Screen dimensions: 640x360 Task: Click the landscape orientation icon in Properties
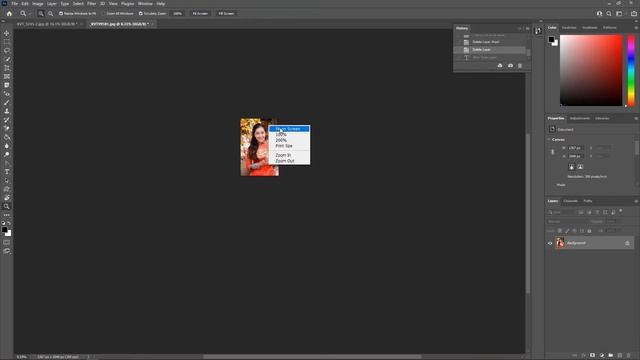580,167
